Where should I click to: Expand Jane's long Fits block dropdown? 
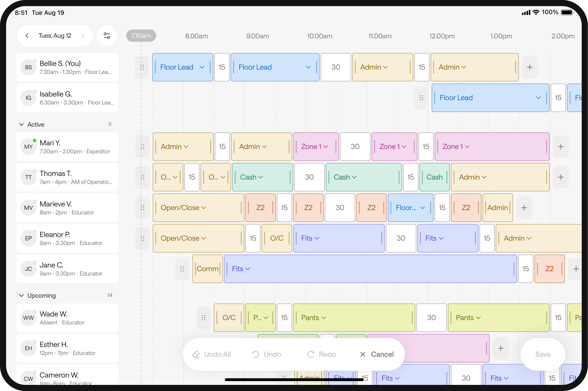248,269
